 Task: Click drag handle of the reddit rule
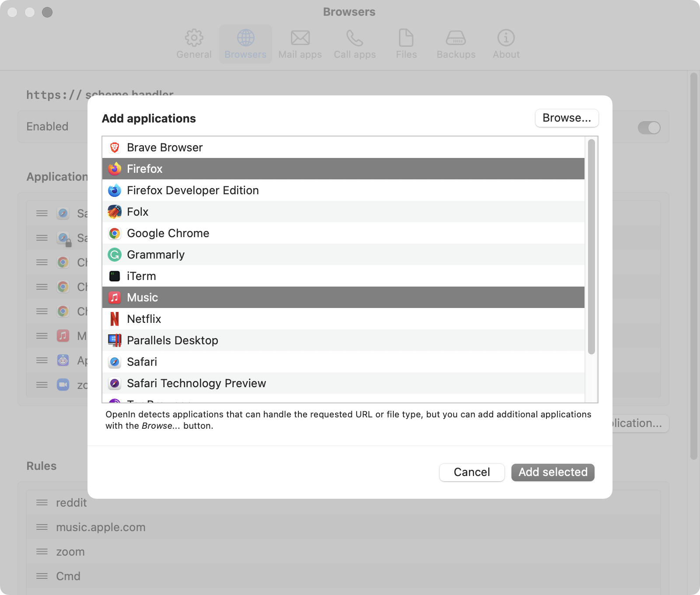pos(42,503)
